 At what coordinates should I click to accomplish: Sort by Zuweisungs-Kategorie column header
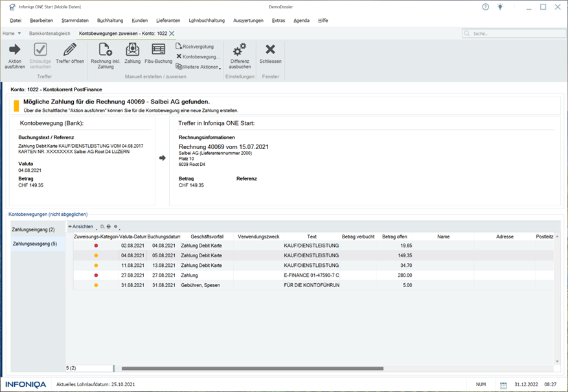click(x=96, y=236)
